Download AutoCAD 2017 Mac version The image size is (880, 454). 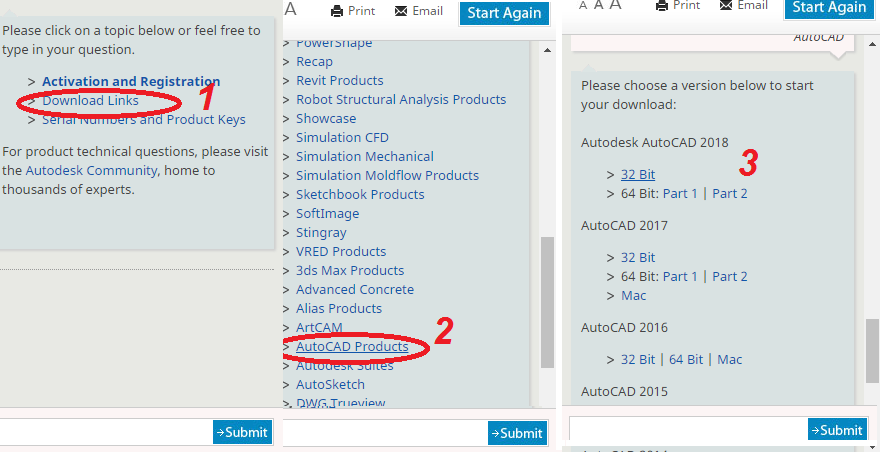pyautogui.click(x=634, y=296)
